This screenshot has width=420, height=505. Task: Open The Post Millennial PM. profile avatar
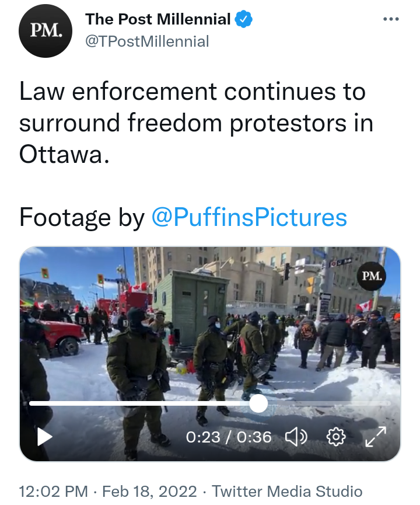45,31
